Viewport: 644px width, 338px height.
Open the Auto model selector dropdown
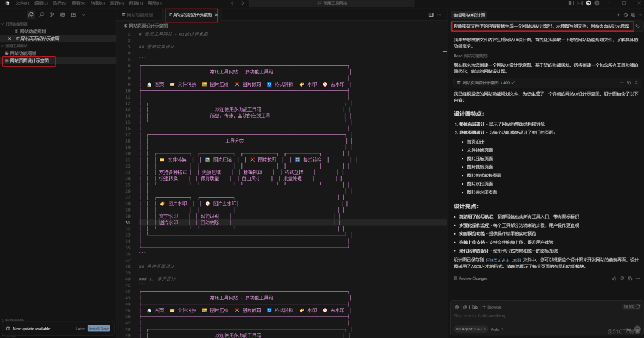pos(496,329)
